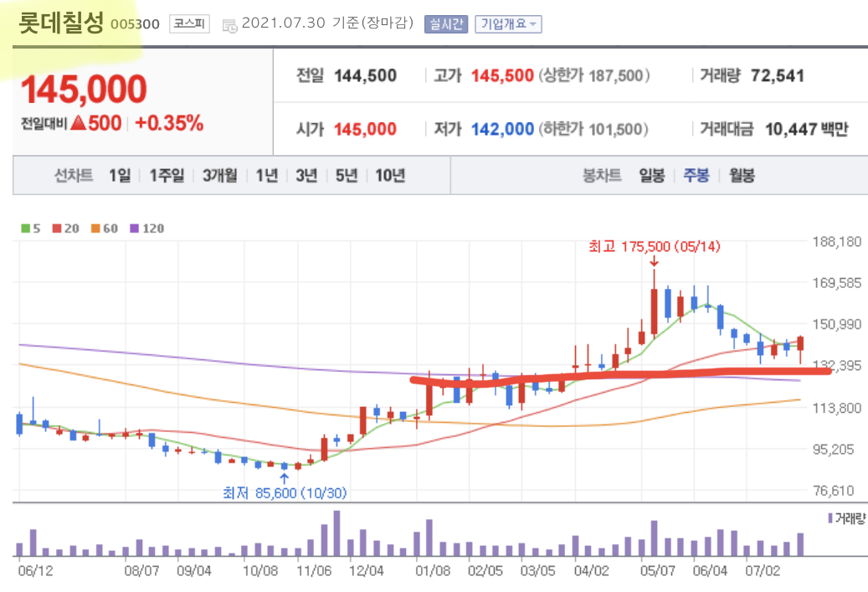
Task: Click the orange 60 moving average legend swatch
Action: point(95,228)
